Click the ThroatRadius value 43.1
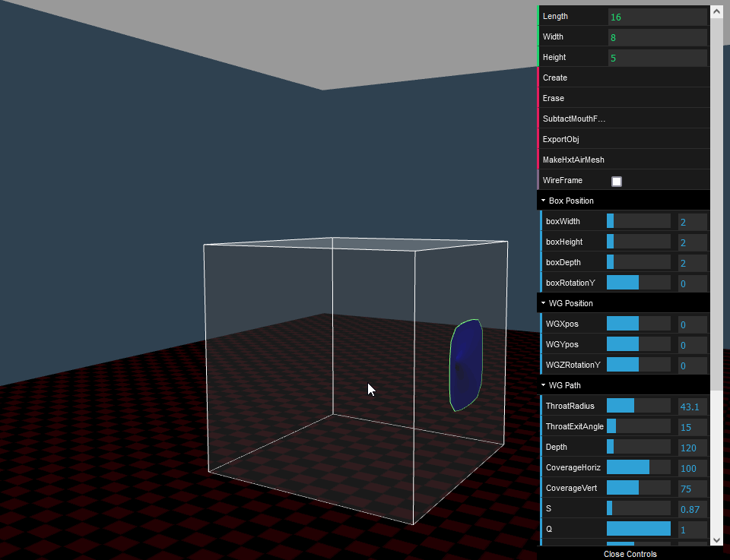 (692, 407)
